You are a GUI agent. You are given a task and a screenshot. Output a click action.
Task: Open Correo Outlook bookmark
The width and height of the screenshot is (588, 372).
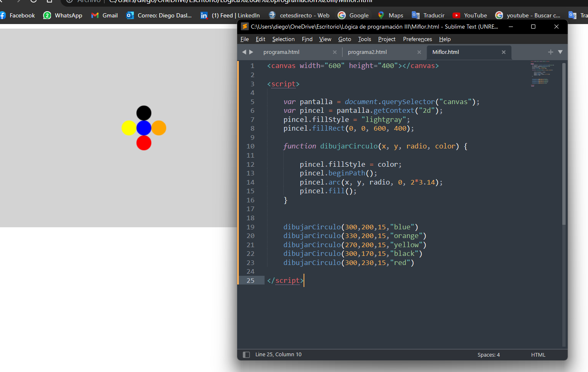[x=159, y=15]
